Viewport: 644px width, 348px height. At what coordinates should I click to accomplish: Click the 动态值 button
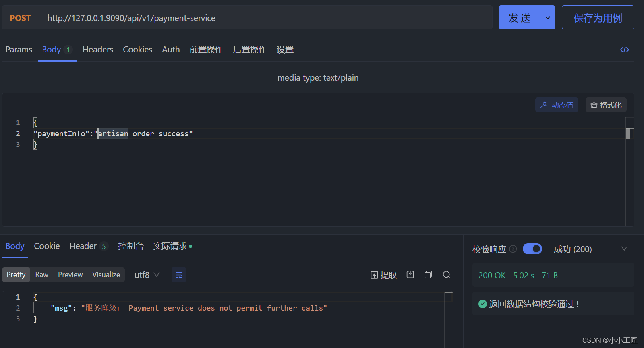tap(557, 105)
